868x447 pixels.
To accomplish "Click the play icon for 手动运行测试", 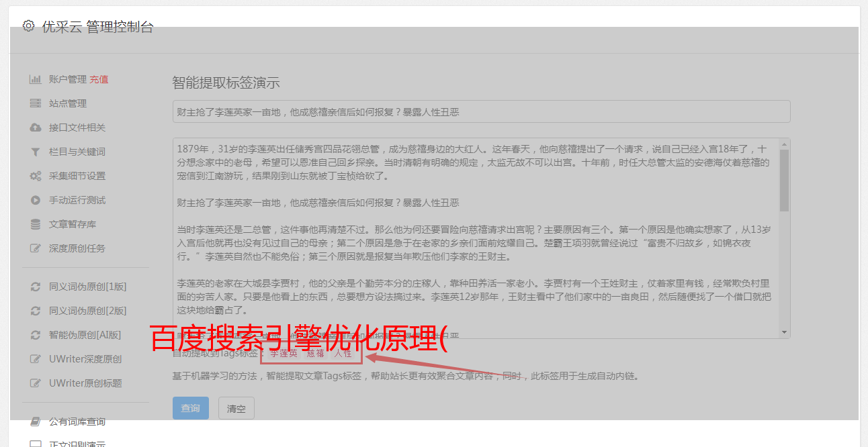I will 36,200.
